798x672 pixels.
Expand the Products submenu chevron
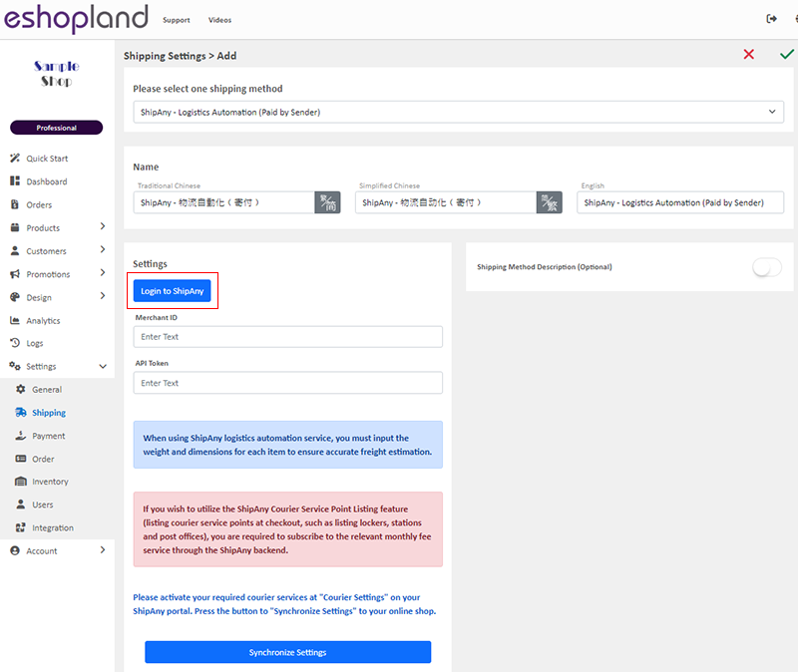pyautogui.click(x=103, y=226)
